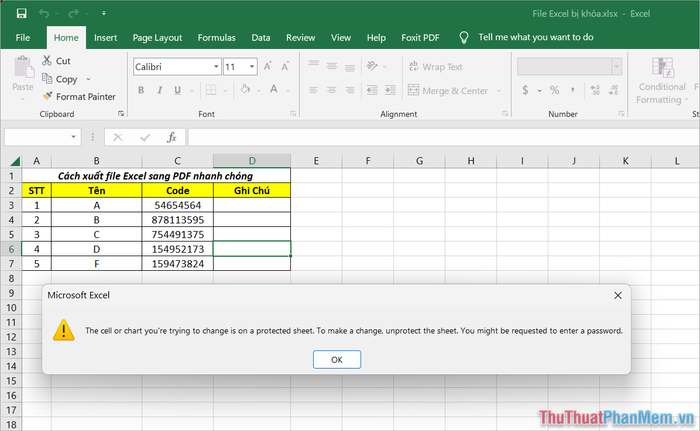Toggle Wrap Text

coord(436,67)
